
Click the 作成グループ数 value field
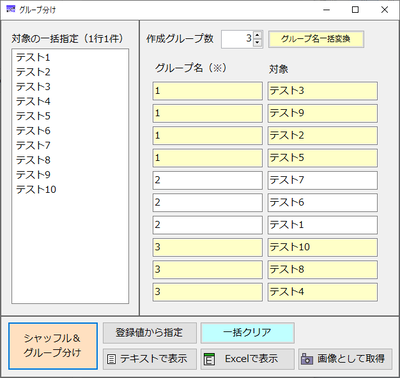(x=237, y=39)
